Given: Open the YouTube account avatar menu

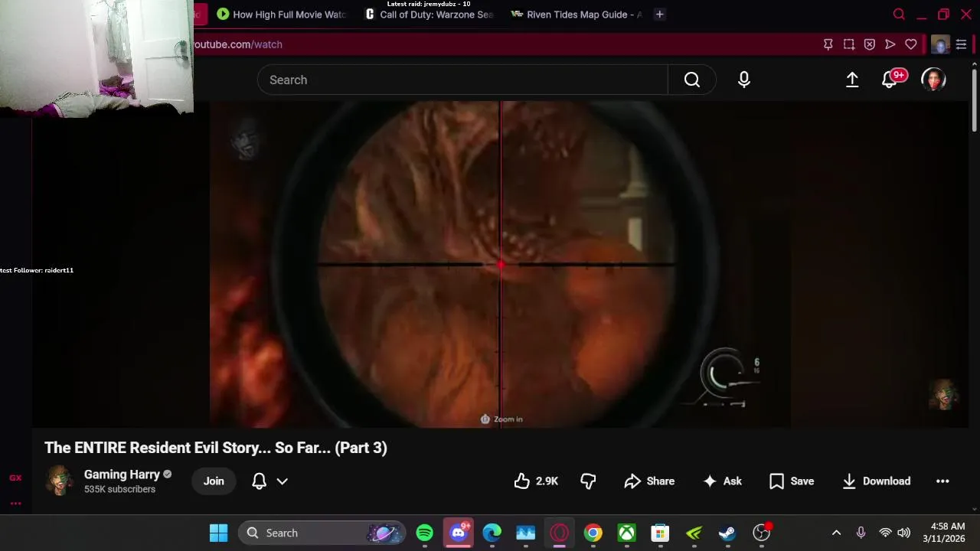Looking at the screenshot, I should 933,80.
